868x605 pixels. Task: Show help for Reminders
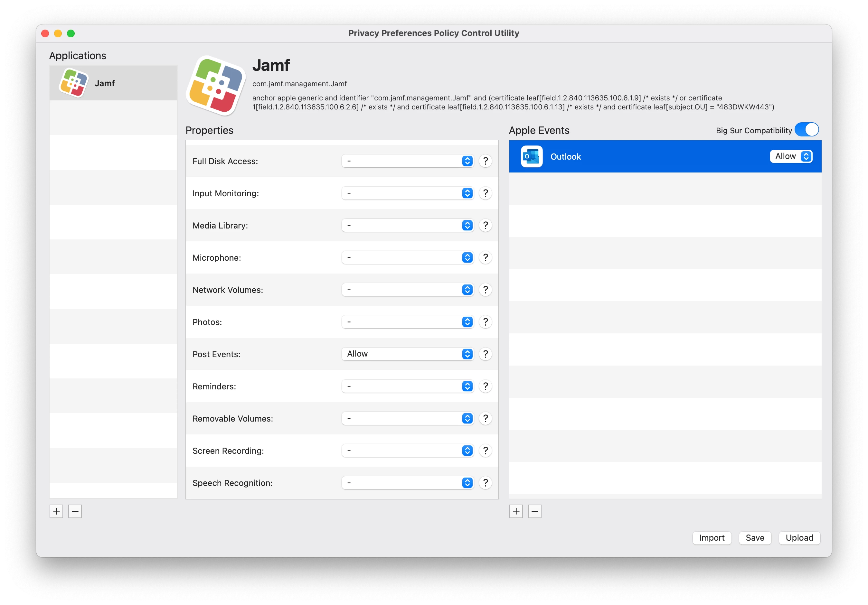pos(486,386)
